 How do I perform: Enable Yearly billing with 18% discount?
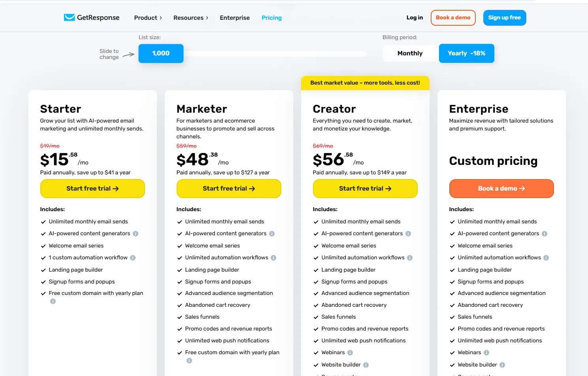[466, 53]
